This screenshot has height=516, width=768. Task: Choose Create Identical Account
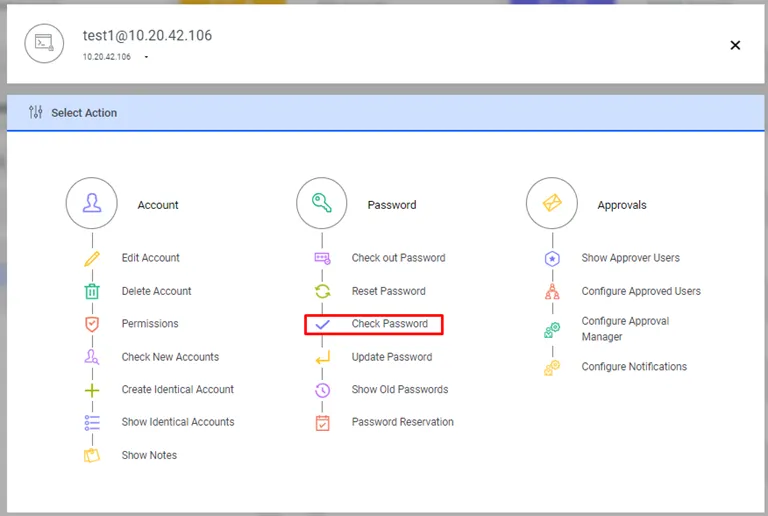pos(178,389)
